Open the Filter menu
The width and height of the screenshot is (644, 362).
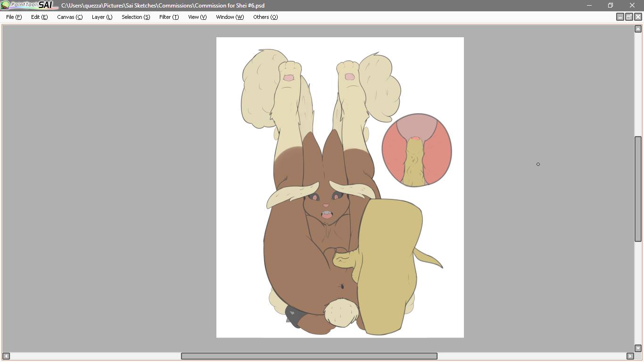tap(169, 17)
